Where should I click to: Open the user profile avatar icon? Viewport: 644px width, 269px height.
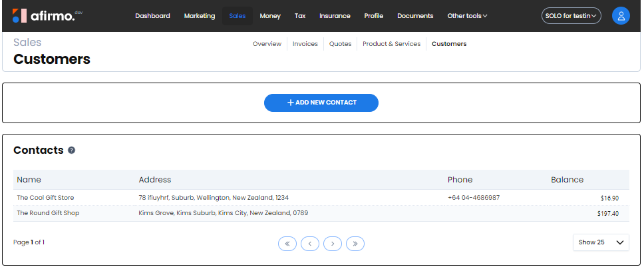pos(621,15)
